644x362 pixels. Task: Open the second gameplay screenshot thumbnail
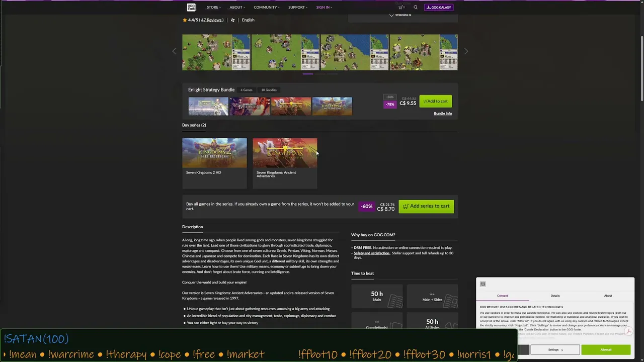285,52
